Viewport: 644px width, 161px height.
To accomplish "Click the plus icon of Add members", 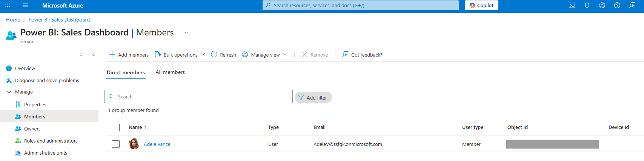I will [x=112, y=54].
